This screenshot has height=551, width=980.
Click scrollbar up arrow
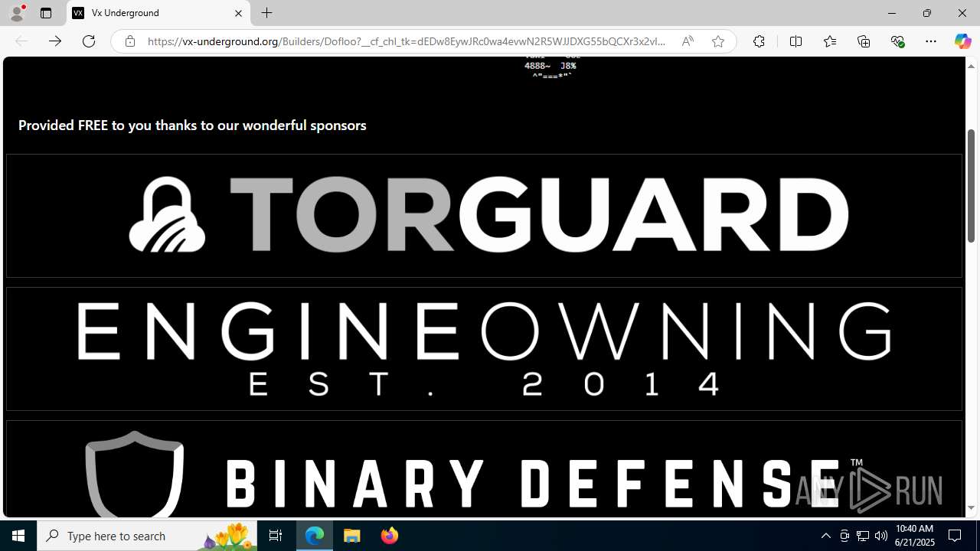(971, 66)
